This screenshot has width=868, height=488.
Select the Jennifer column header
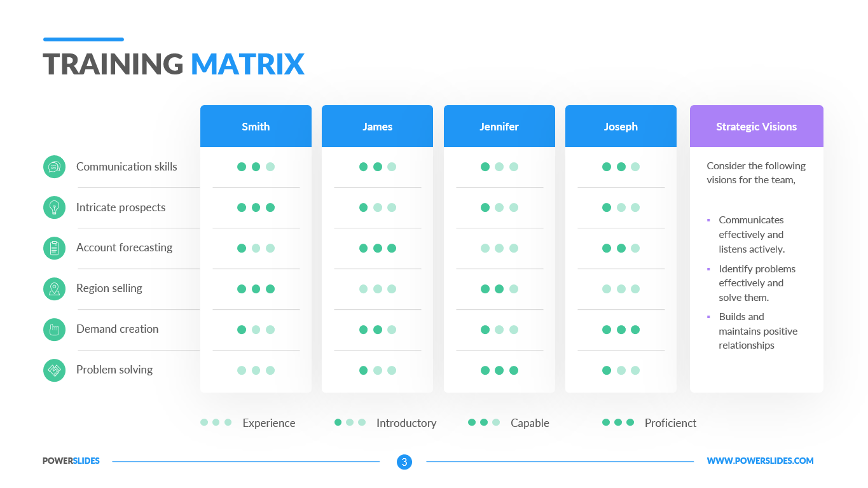[x=499, y=126]
